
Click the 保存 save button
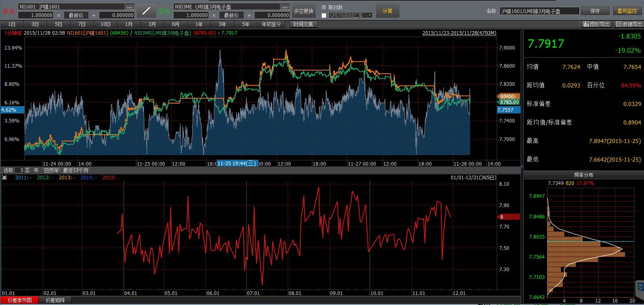[x=595, y=11]
